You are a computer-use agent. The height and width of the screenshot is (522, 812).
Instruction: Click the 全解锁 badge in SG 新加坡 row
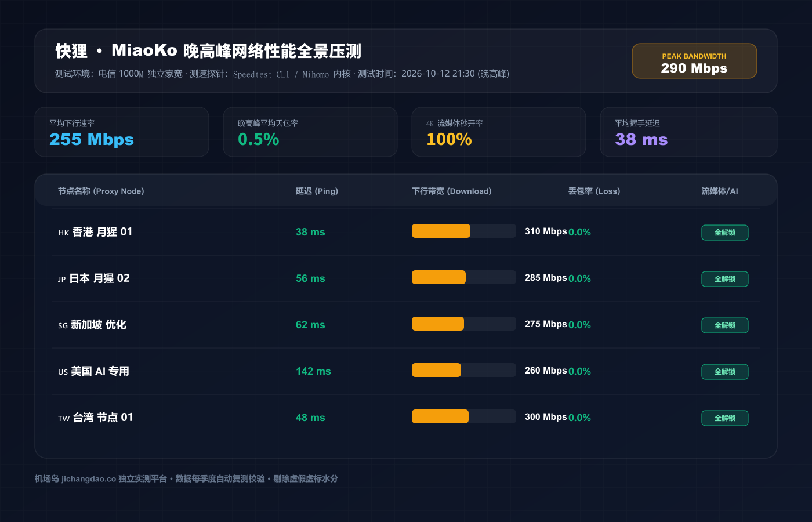point(725,325)
